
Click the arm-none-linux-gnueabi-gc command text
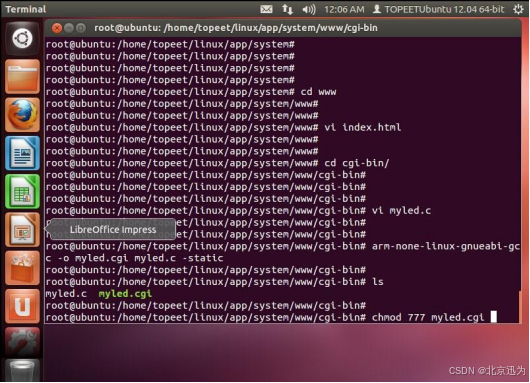445,246
